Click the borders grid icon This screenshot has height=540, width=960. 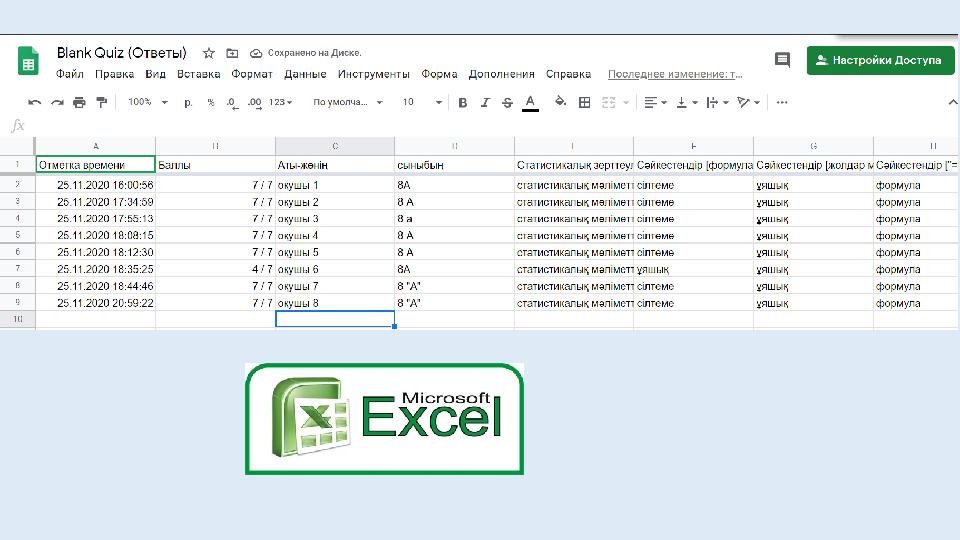tap(584, 102)
